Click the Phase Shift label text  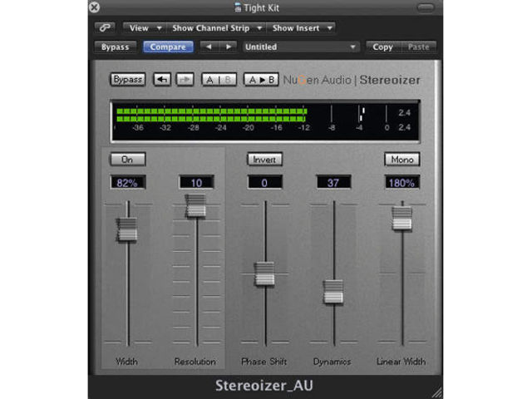tap(264, 362)
